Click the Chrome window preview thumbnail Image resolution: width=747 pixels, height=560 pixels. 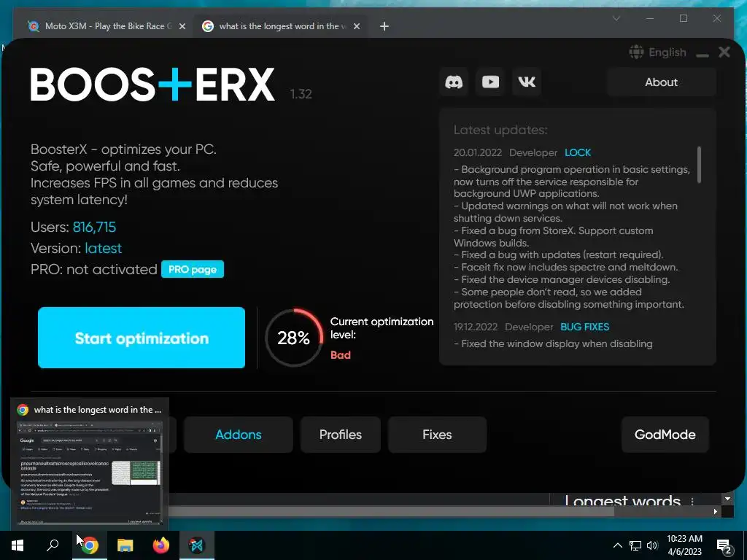89,473
